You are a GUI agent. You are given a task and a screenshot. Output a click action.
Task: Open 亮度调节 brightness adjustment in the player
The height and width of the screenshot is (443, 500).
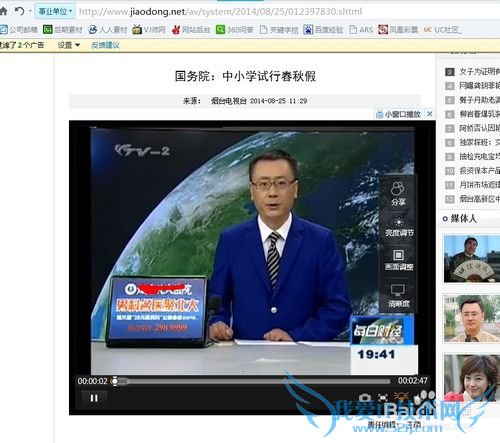point(399,227)
